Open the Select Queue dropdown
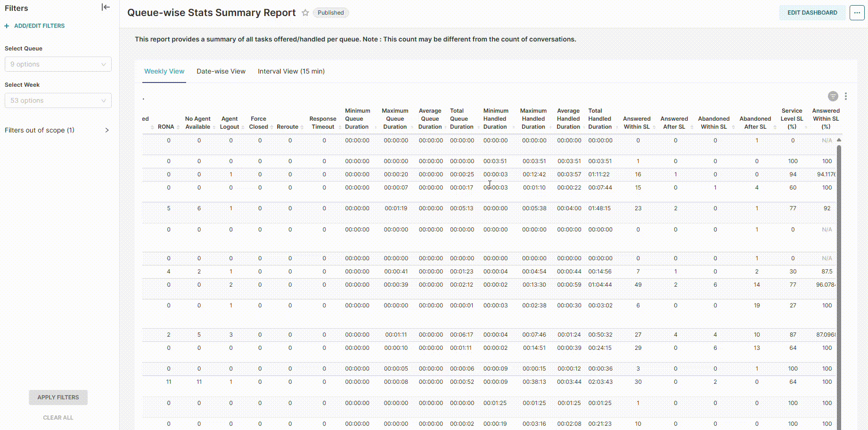Viewport: 868px width, 430px height. point(58,64)
